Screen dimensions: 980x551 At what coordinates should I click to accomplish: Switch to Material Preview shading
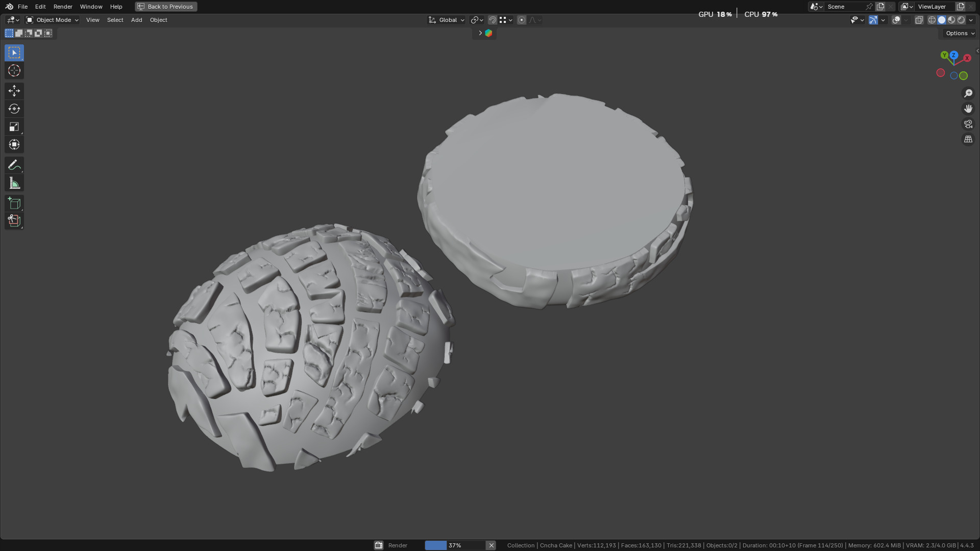[x=951, y=20]
